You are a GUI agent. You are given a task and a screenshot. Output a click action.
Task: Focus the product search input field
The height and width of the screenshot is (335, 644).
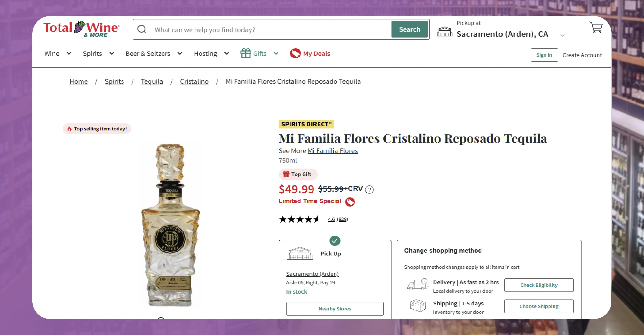[x=270, y=30]
